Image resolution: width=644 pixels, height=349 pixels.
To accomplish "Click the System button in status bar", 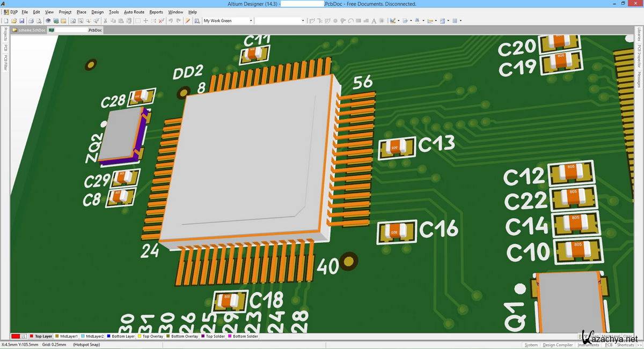I will (x=531, y=345).
